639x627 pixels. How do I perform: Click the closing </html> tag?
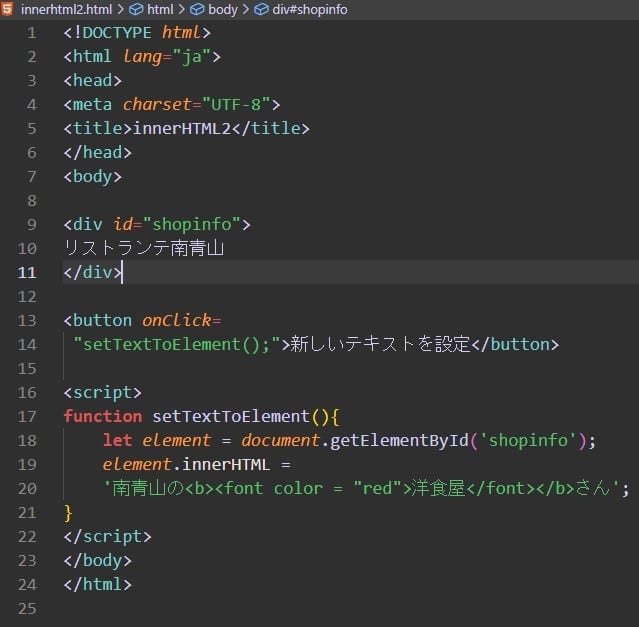(x=97, y=584)
